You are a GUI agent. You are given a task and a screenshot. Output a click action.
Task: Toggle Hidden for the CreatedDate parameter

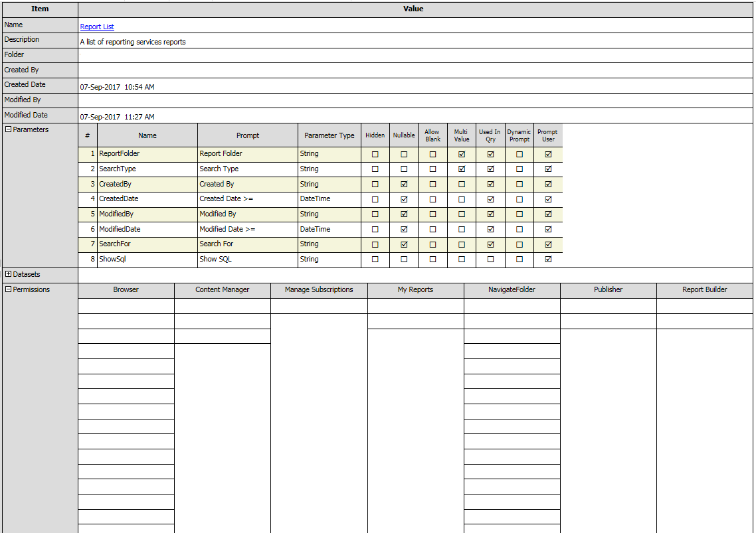[x=375, y=198]
